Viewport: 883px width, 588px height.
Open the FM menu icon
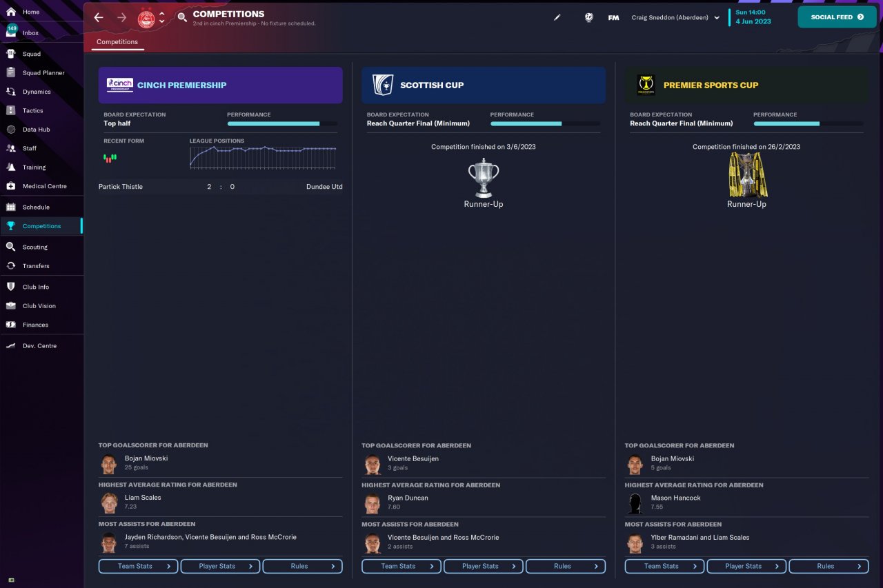click(613, 18)
